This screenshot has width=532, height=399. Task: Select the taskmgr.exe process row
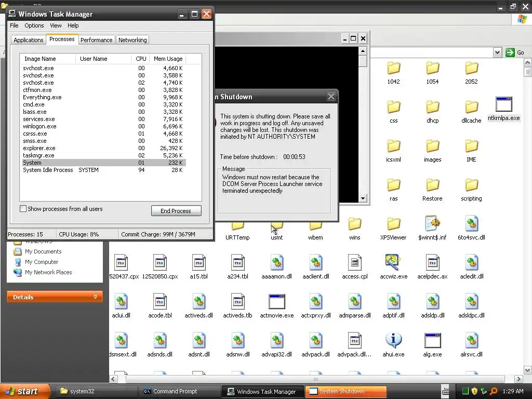pyautogui.click(x=104, y=155)
